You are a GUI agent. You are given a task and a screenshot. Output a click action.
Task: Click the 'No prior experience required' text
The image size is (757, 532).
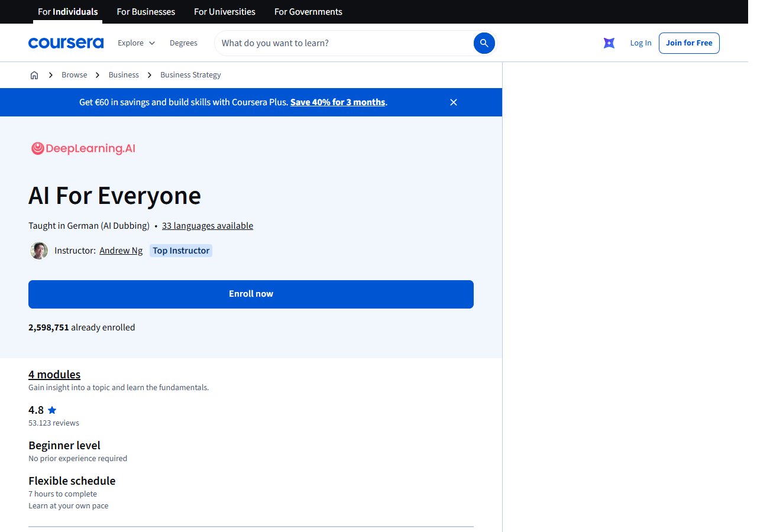click(77, 459)
